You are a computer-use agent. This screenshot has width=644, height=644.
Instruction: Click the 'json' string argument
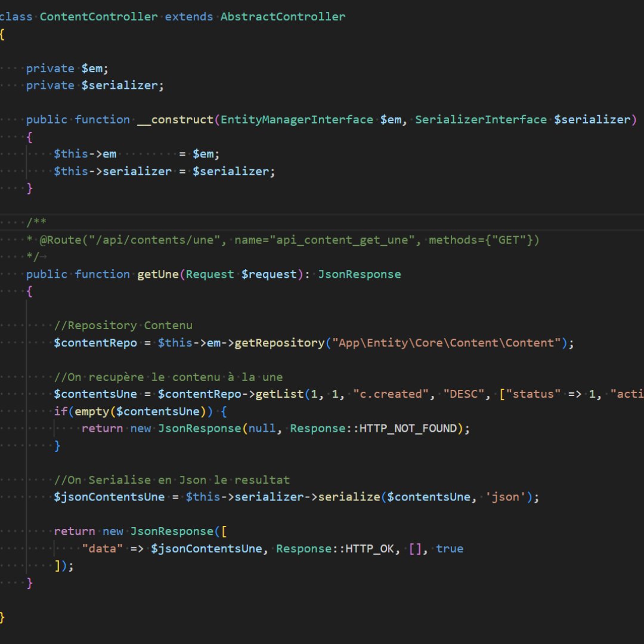[505, 497]
